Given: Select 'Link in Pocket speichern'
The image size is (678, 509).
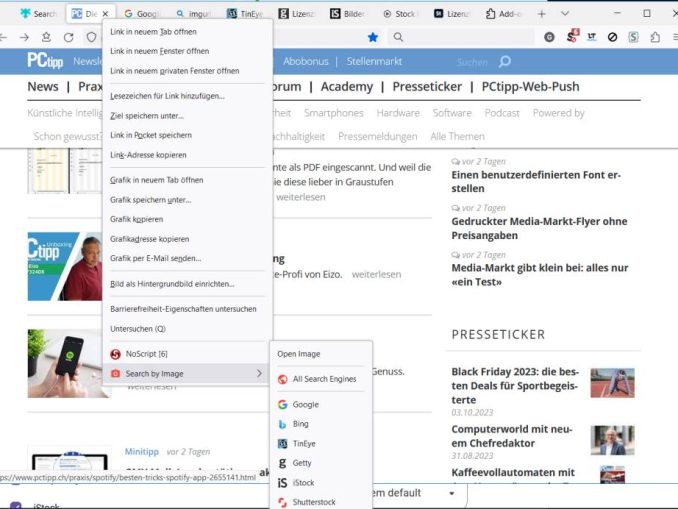Looking at the screenshot, I should click(x=188, y=135).
